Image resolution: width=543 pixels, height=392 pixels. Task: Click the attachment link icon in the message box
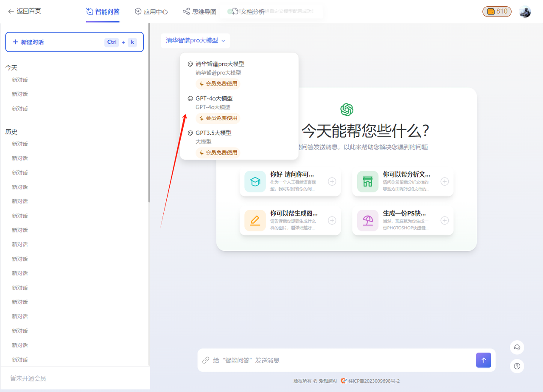point(206,360)
